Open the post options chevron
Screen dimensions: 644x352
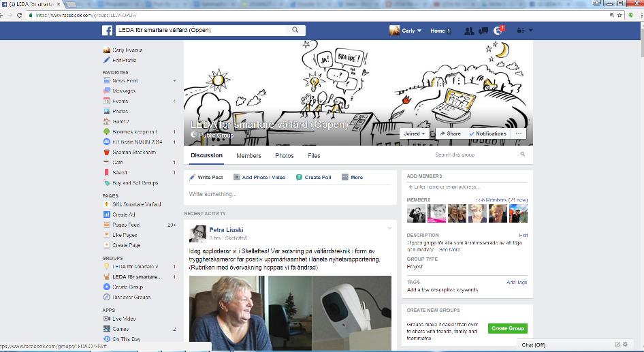click(x=389, y=228)
